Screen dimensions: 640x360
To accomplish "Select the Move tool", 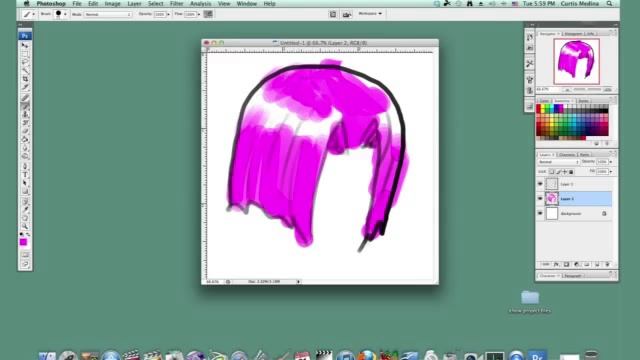I will point(25,45).
